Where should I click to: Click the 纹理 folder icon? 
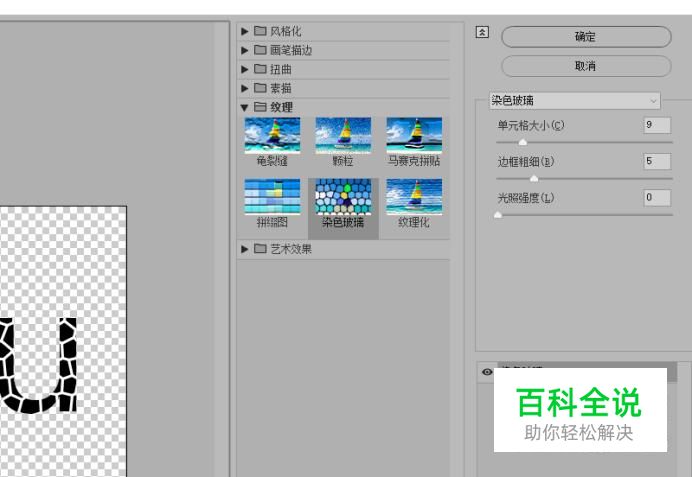coord(260,107)
